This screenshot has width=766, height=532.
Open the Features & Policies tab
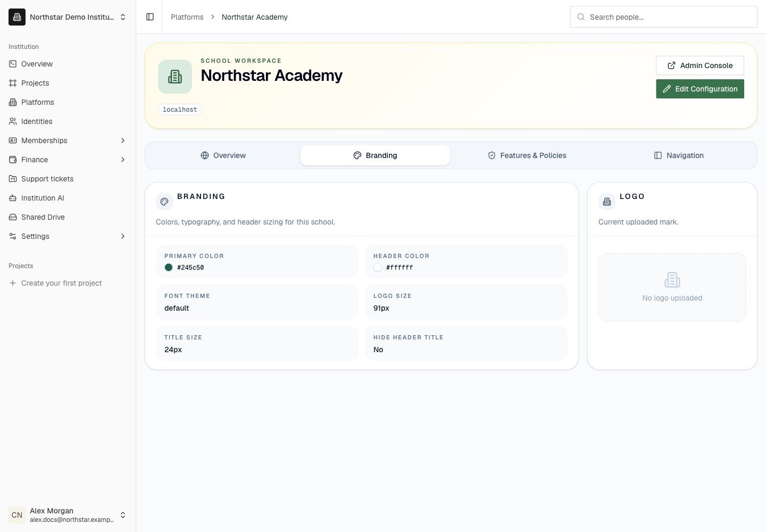click(527, 155)
